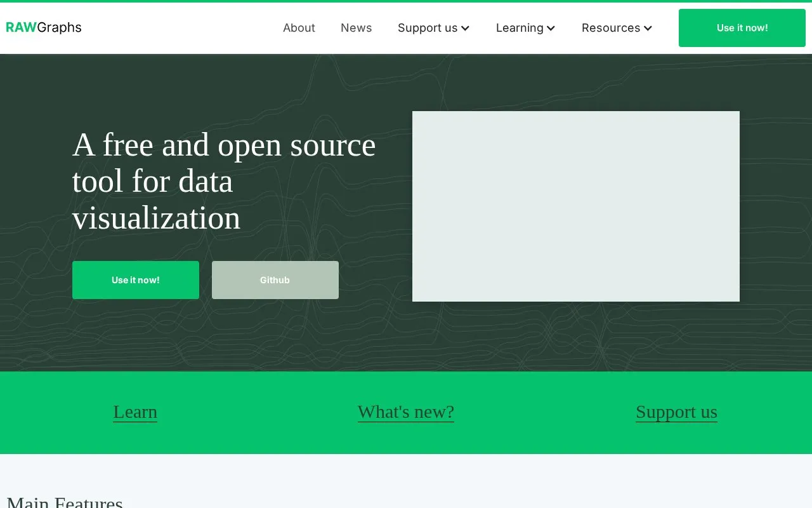
Task: Open the Resources dropdown
Action: click(x=617, y=28)
